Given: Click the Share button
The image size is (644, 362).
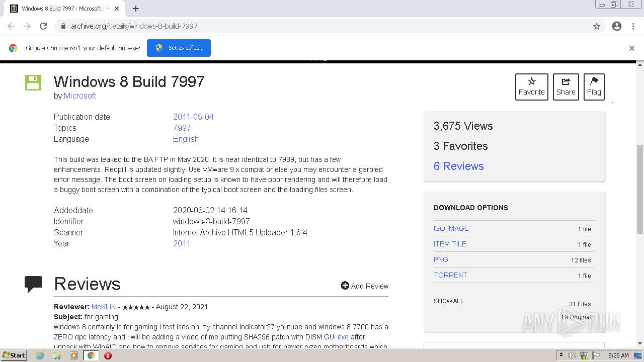Looking at the screenshot, I should [x=566, y=86].
